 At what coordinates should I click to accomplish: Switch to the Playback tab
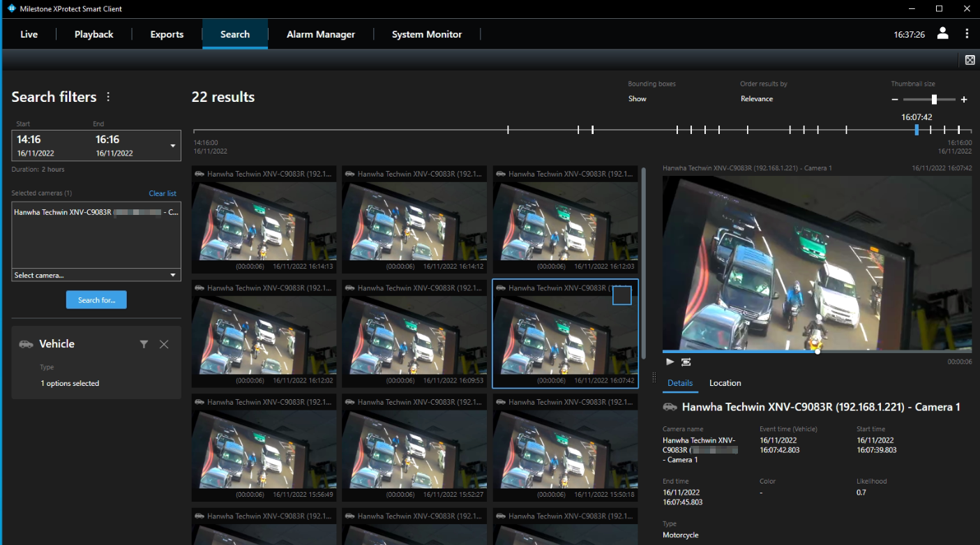pos(93,34)
